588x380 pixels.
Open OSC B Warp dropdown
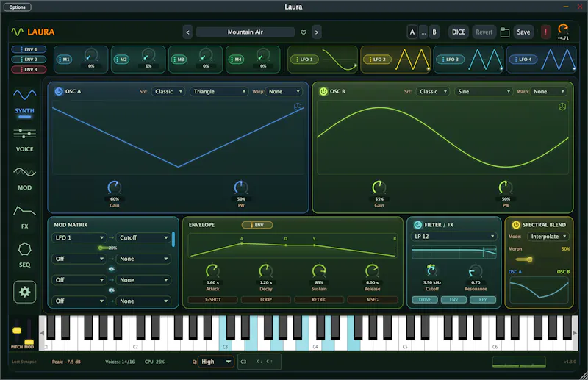(548, 92)
